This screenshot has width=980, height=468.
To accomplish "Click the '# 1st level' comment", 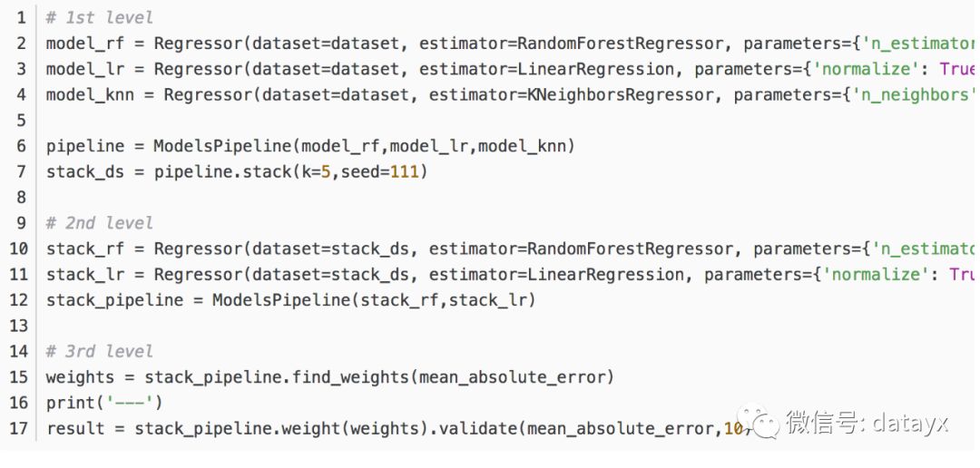I will 100,17.
